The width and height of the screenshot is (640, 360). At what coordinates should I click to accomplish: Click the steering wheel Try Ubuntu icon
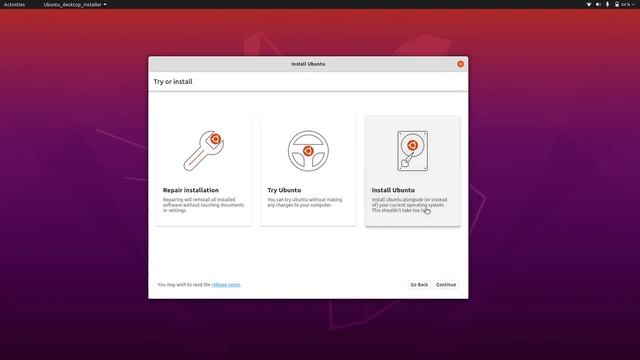tap(308, 151)
